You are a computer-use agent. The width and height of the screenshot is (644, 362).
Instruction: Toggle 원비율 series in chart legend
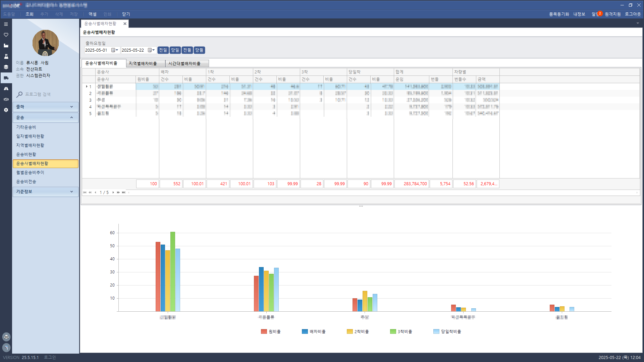pos(271,332)
